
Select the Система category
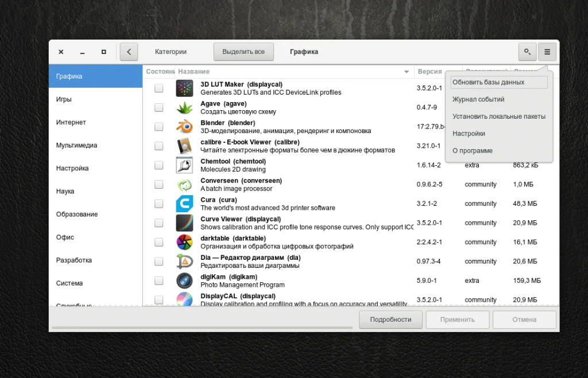[x=96, y=283]
